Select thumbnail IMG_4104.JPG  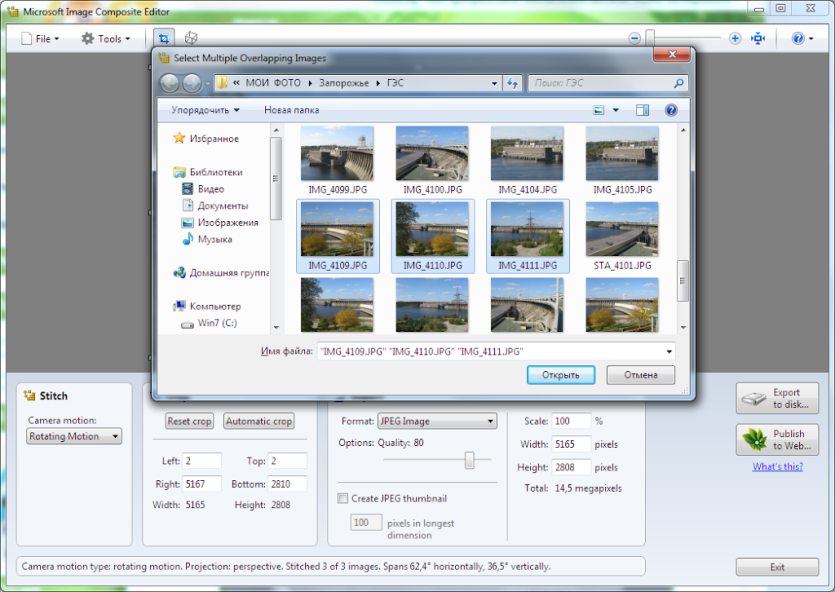point(528,161)
